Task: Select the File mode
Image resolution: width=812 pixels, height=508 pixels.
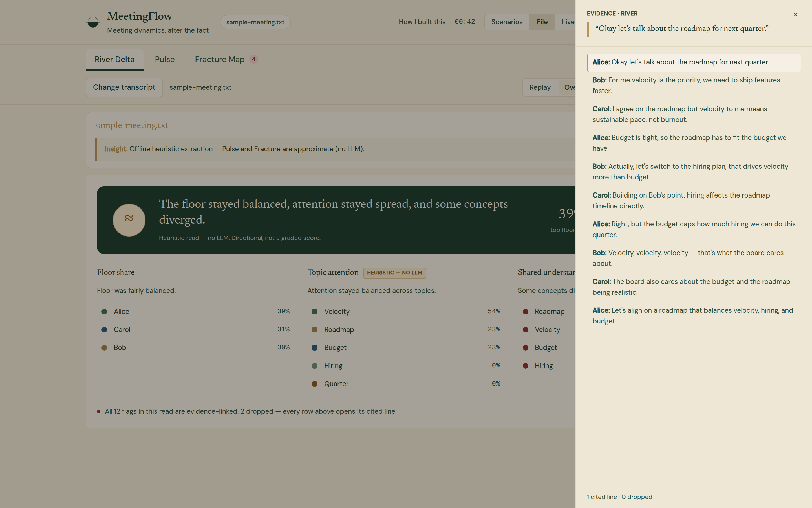Action: pos(542,22)
